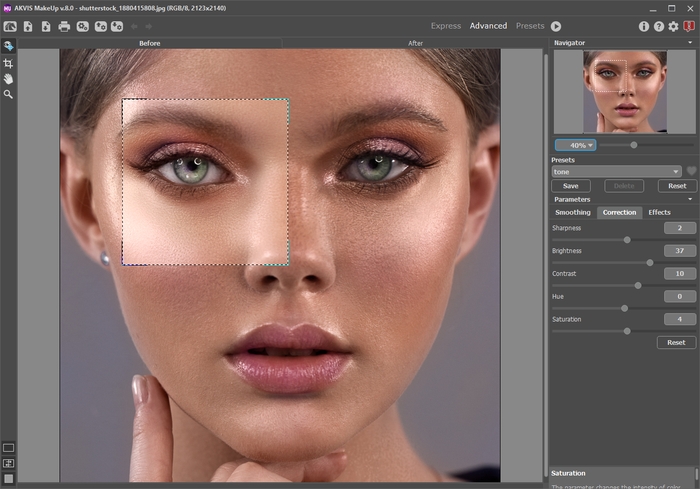Collapse the Parameters panel arrow

coord(690,199)
